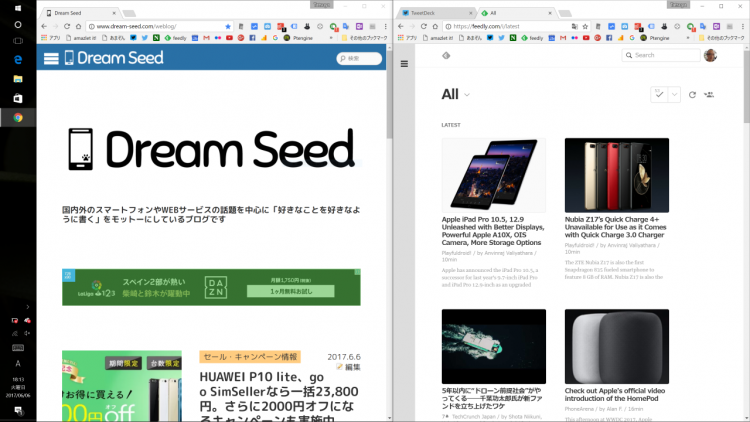Open the Windows Start menu

point(18,8)
